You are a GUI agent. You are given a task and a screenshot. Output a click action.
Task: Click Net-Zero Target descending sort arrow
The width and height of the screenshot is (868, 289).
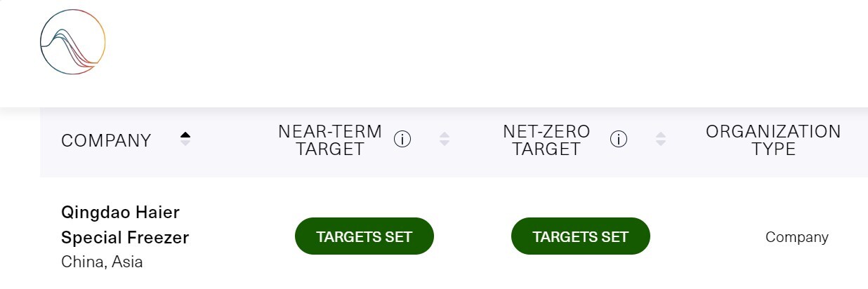coord(660,144)
